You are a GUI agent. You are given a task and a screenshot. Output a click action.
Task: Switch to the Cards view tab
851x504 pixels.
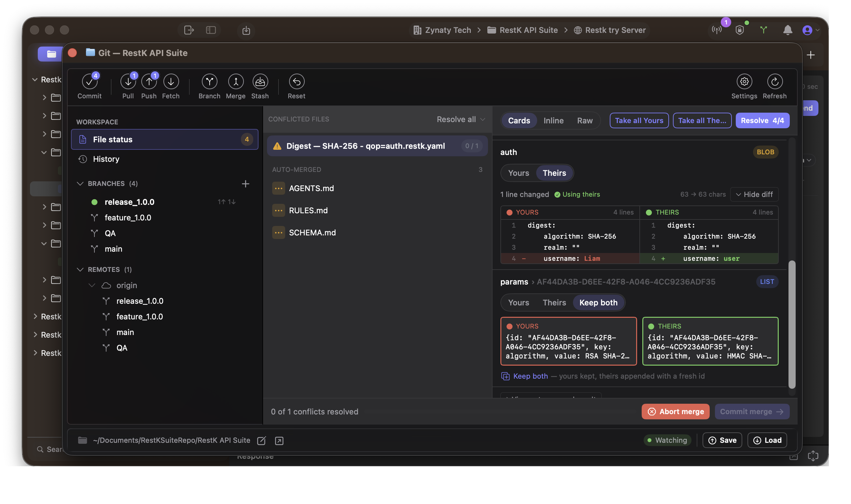coord(519,120)
